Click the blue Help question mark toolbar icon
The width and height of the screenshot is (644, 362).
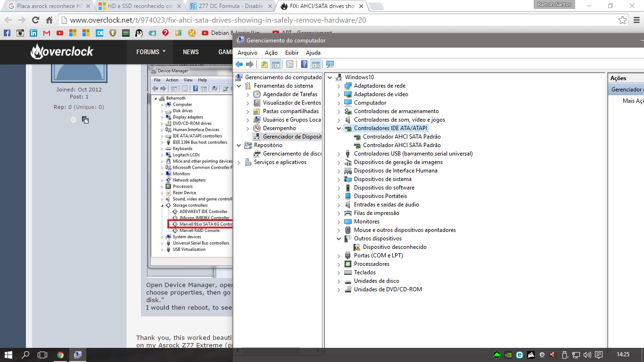click(305, 65)
